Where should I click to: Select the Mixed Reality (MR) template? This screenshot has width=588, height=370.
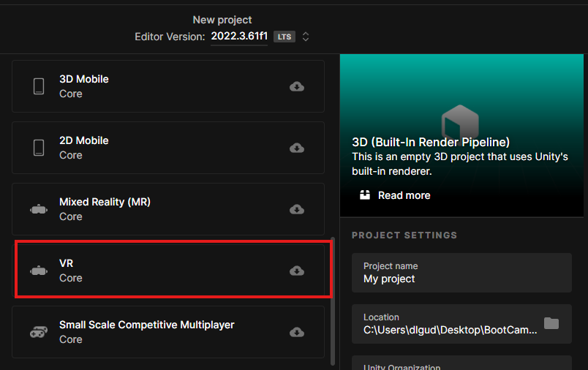click(168, 209)
